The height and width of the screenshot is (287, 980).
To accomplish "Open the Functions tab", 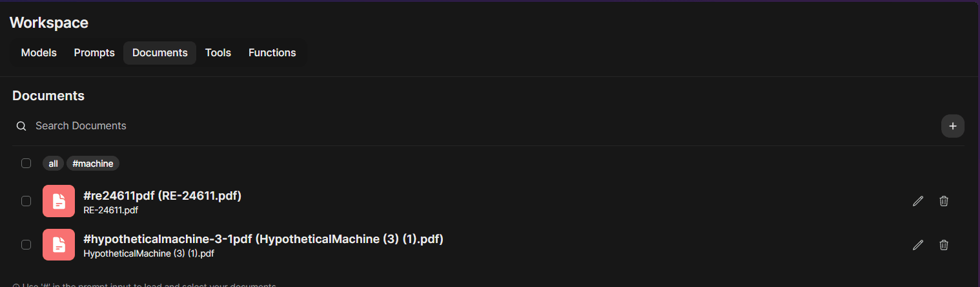I will point(272,53).
